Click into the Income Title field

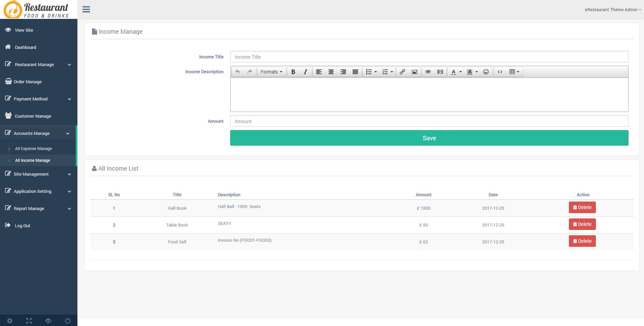tap(429, 57)
